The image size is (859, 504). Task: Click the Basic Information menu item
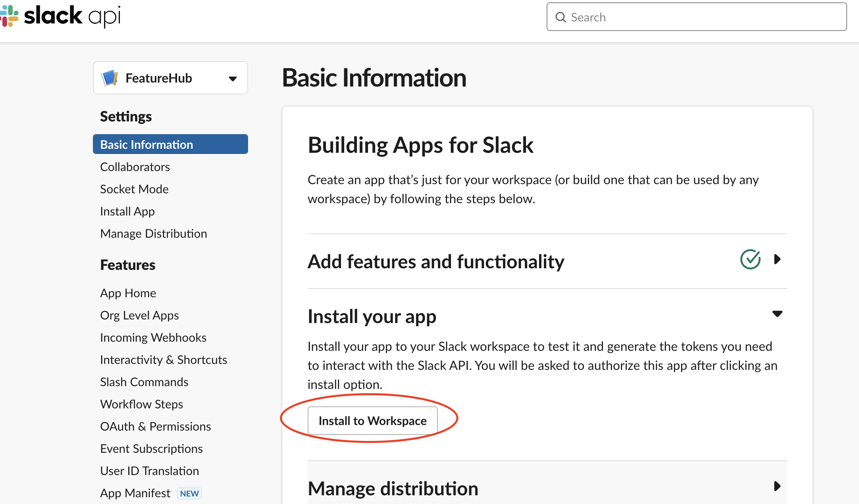pos(171,144)
